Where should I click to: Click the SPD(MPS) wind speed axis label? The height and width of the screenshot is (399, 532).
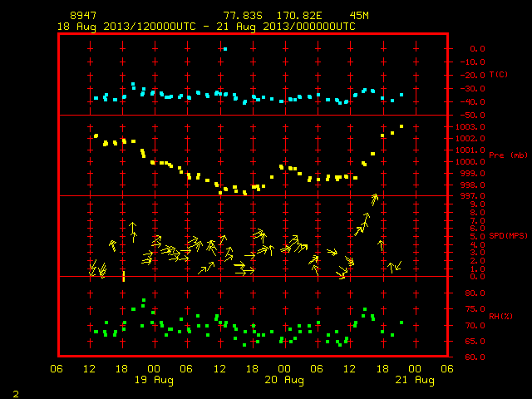tap(508, 235)
